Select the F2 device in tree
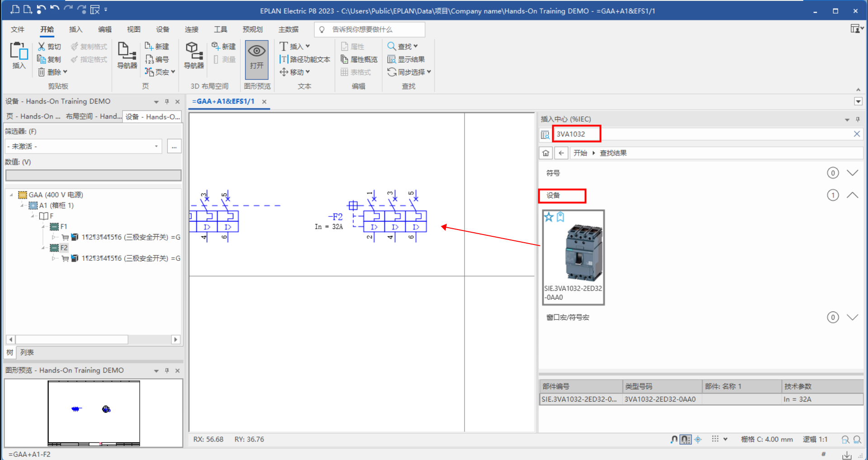 pos(64,248)
